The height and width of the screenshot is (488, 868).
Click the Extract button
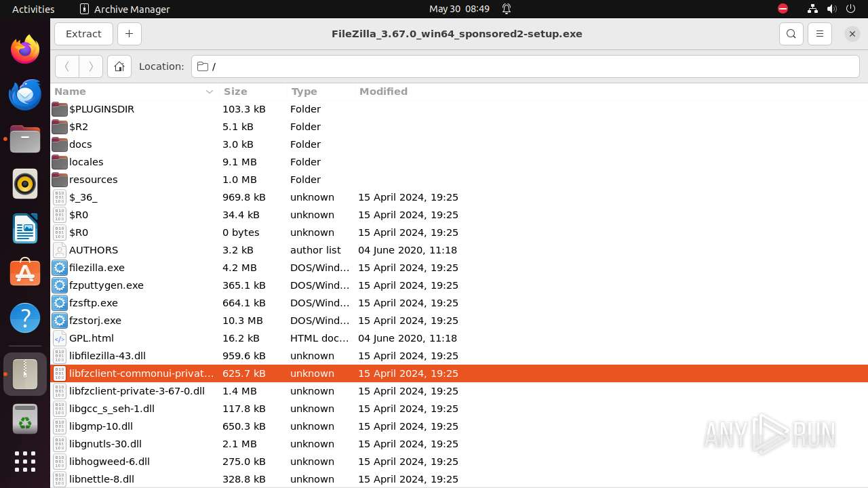pyautogui.click(x=83, y=34)
